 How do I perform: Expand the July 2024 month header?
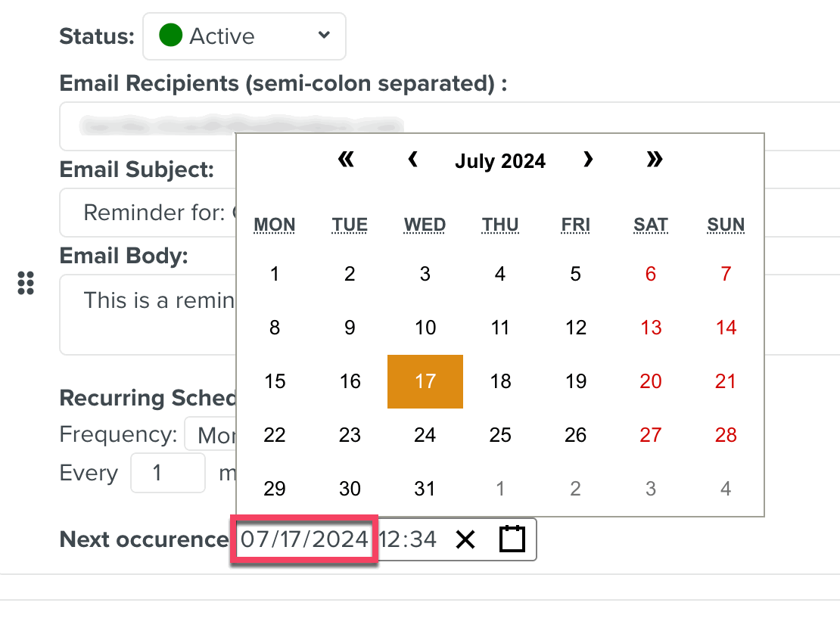pos(499,160)
